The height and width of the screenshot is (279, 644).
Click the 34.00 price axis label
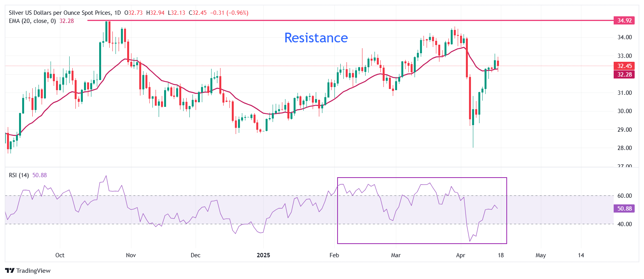tap(625, 37)
